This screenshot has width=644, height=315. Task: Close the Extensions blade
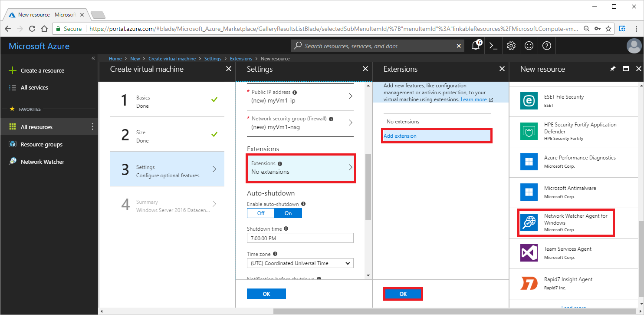(x=502, y=69)
